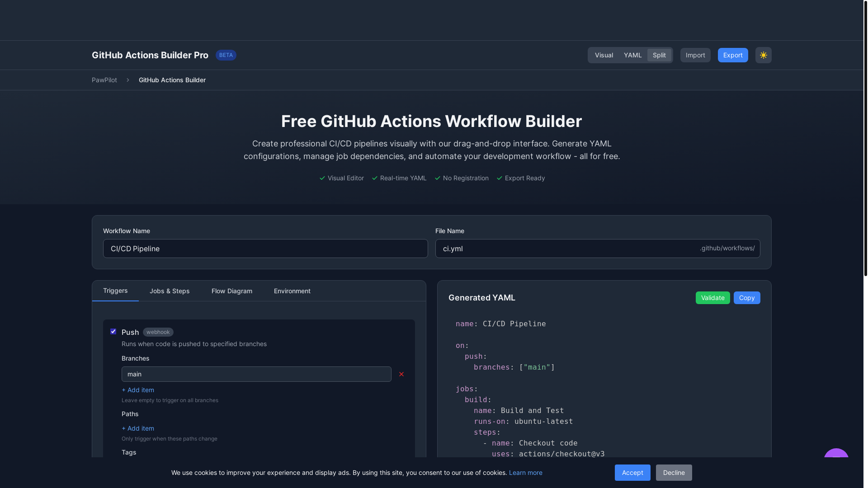Click the page vertical scrollbar

coord(865,138)
